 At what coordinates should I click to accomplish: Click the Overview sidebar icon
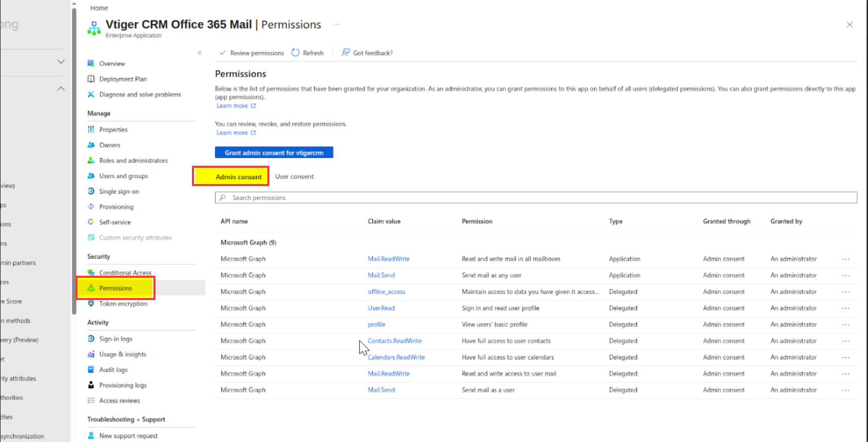91,63
